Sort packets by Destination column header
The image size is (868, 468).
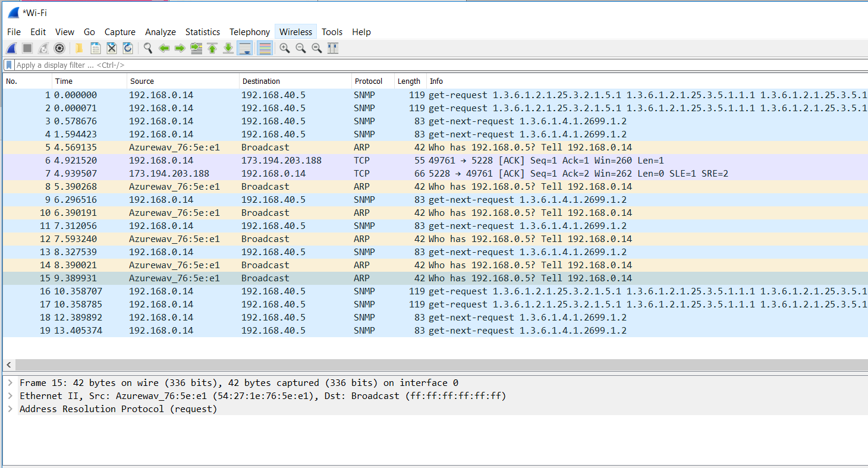pos(295,81)
